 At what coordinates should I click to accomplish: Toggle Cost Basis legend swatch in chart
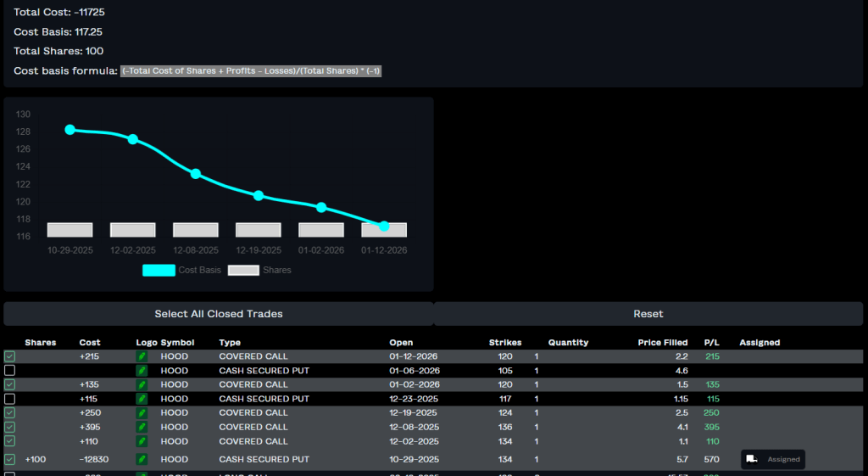click(159, 271)
